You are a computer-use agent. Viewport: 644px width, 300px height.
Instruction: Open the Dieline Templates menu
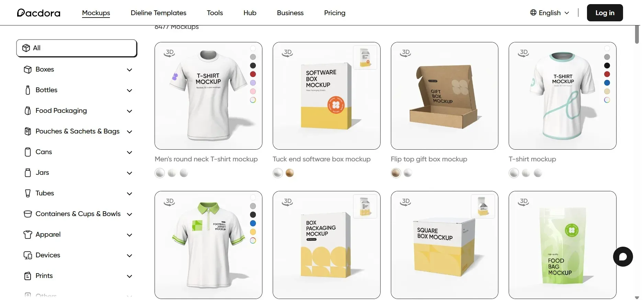(x=158, y=13)
